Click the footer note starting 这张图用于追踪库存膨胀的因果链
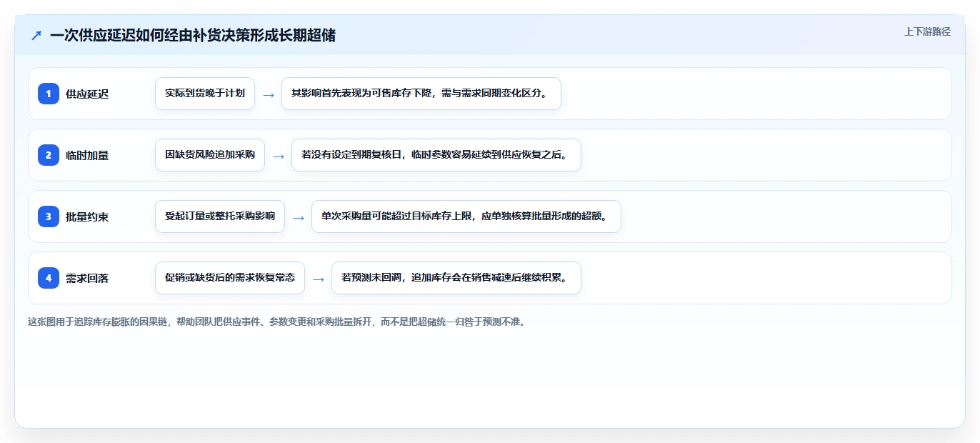The height and width of the screenshot is (443, 980). tap(276, 322)
